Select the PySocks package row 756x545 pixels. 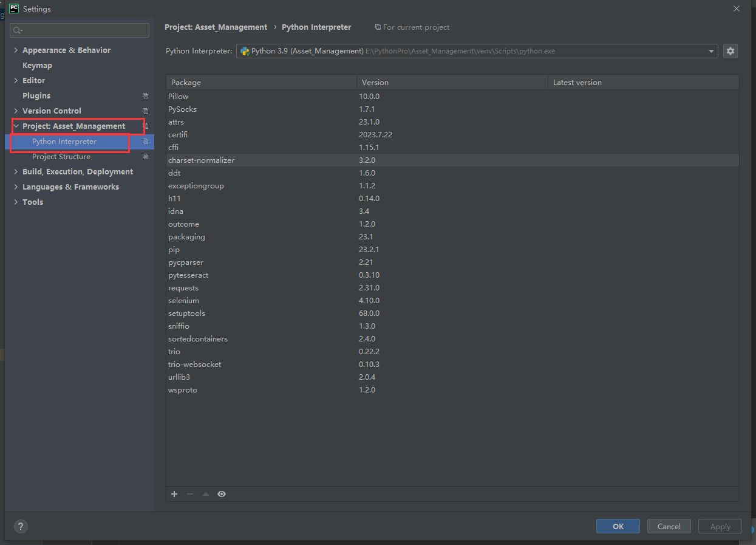click(452, 109)
